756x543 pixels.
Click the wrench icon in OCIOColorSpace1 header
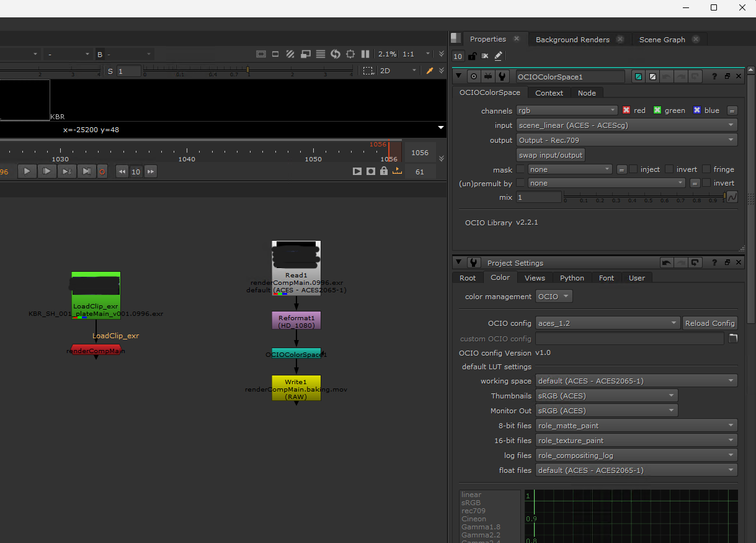503,76
